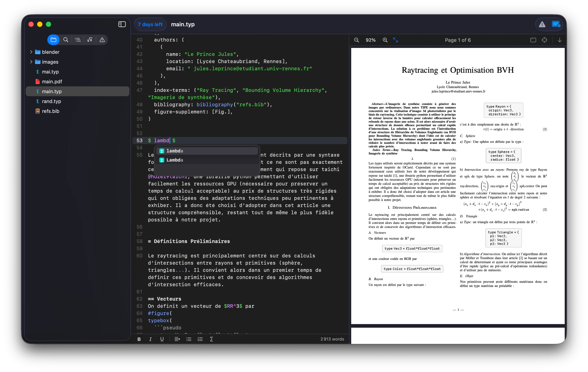This screenshot has height=372, width=588.
Task: Expand the blender folder
Action: pyautogui.click(x=31, y=52)
